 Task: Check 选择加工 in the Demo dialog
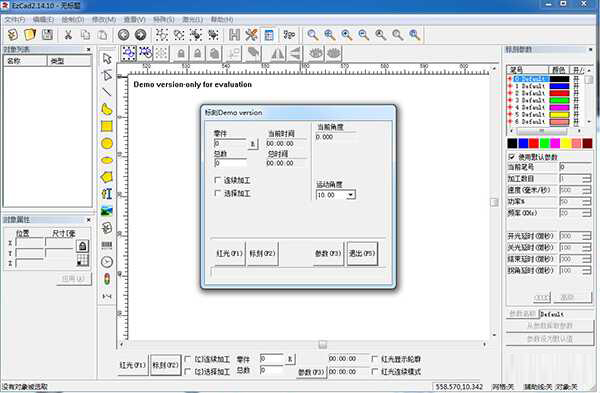[x=218, y=193]
